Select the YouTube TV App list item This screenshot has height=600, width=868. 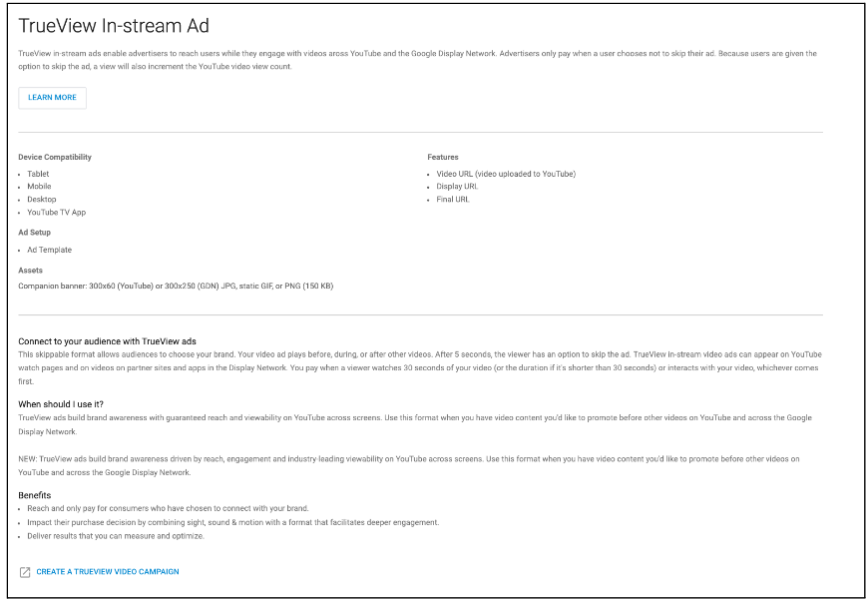point(57,213)
